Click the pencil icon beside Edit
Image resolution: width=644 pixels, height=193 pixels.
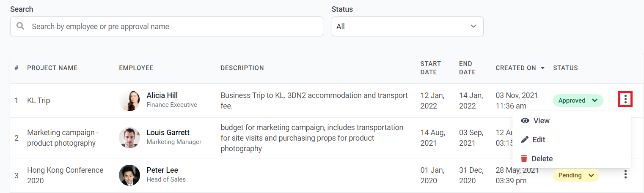525,140
